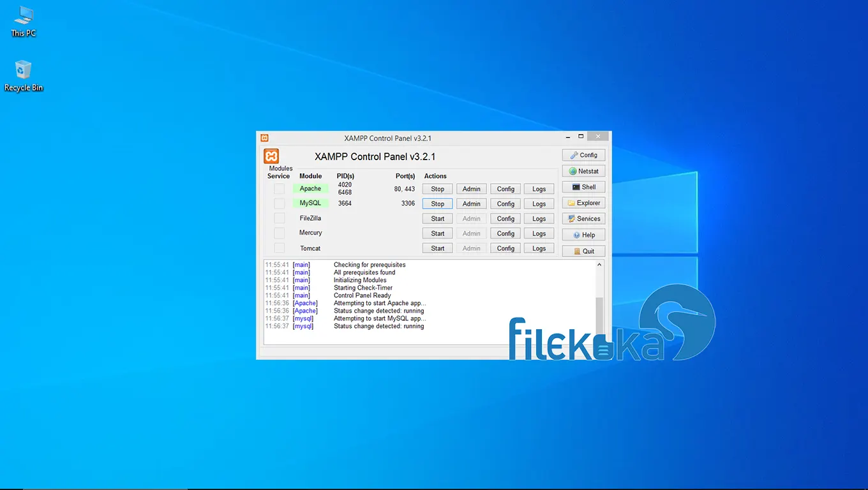Image resolution: width=868 pixels, height=490 pixels.
Task: View Mercury Logs
Action: coord(539,234)
